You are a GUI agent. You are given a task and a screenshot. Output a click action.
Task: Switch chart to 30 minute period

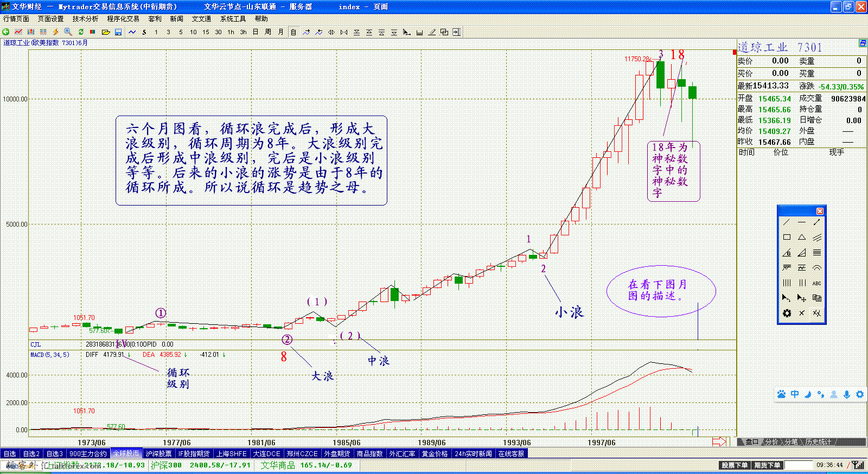coord(218,32)
